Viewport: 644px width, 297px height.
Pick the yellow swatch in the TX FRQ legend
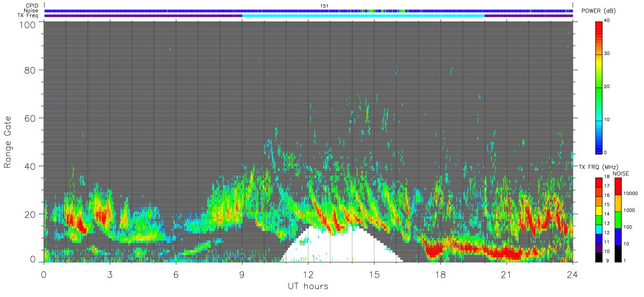pos(599,211)
